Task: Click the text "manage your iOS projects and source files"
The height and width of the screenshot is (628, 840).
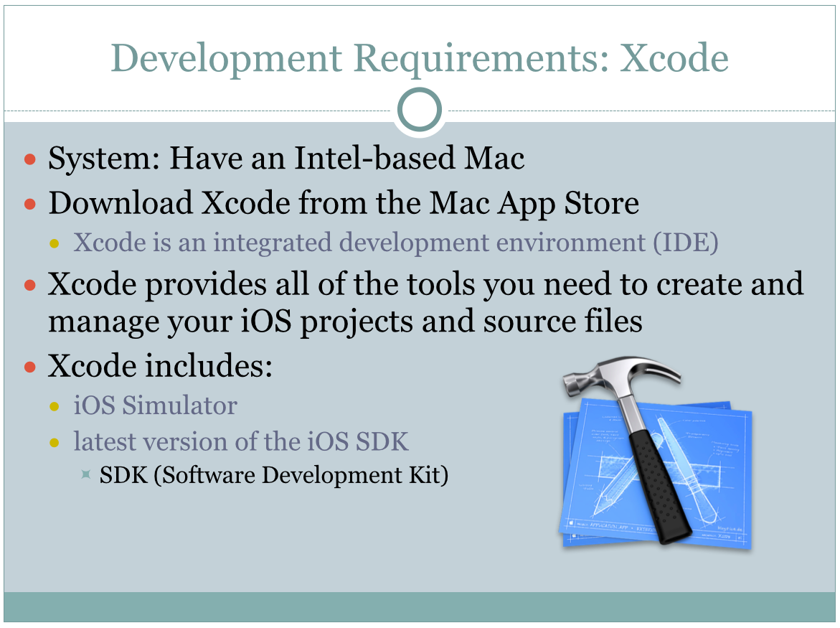Action: click(x=345, y=322)
